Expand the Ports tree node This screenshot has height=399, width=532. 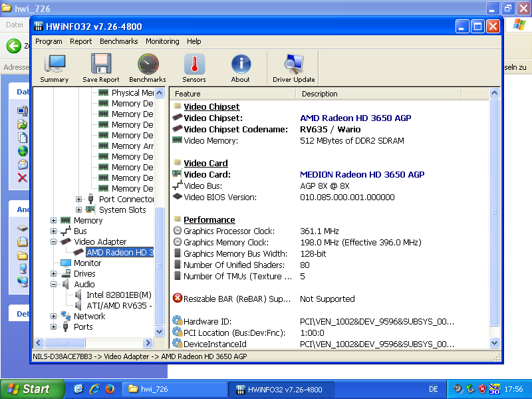(x=53, y=327)
